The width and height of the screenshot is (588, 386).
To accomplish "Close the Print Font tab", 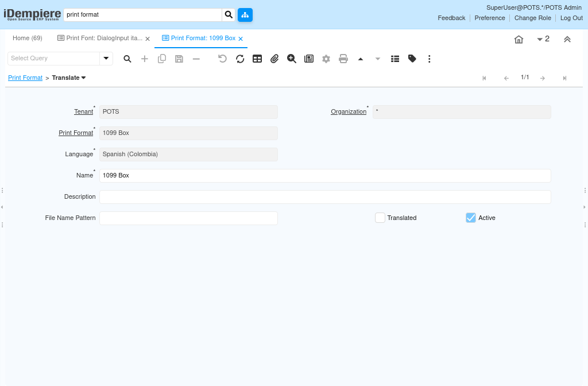I will [148, 38].
